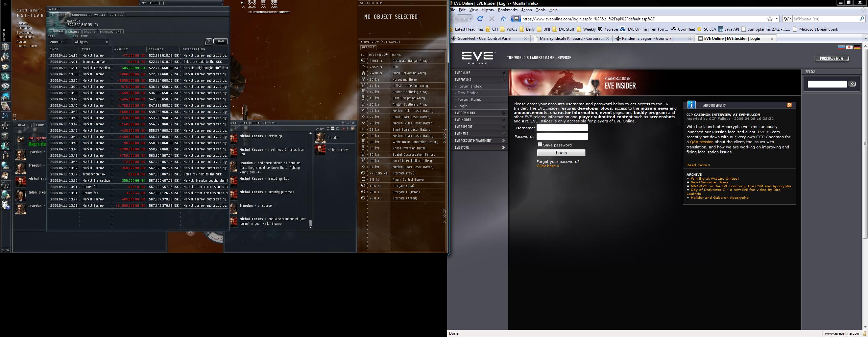The image size is (868, 337).
Task: Open the EVE mail envelope icon
Action: point(5,67)
